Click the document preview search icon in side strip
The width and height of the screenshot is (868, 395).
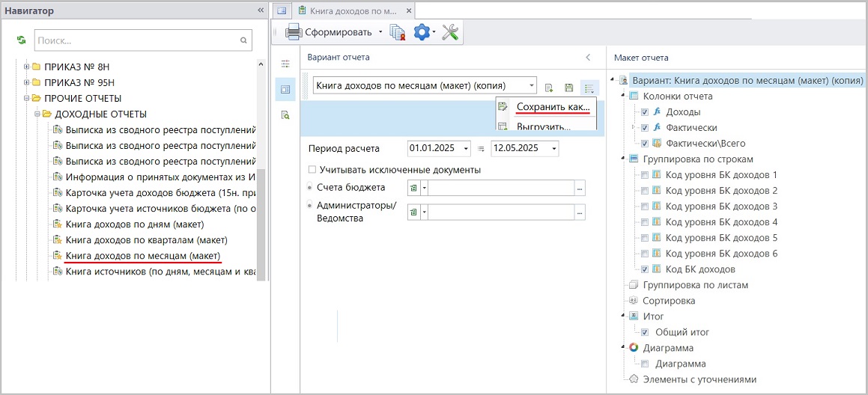point(285,115)
